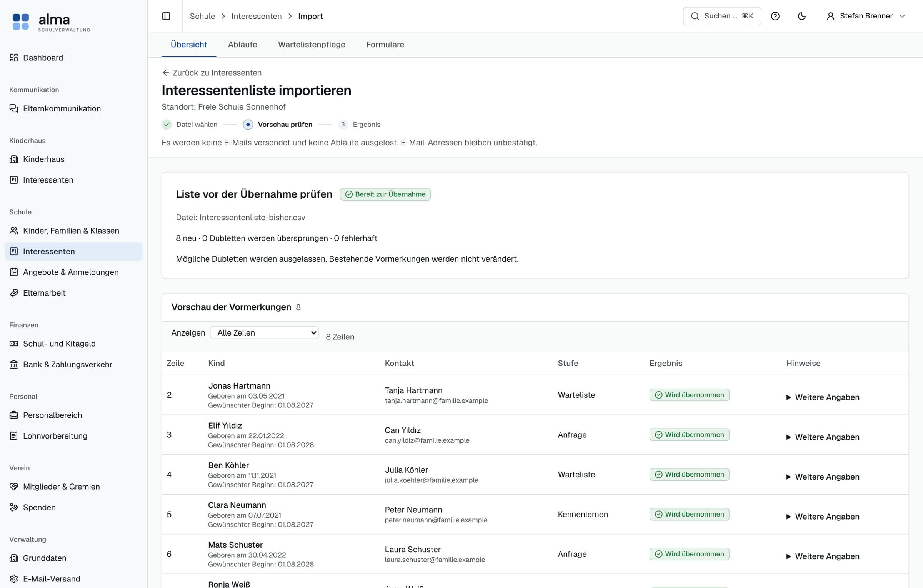The height and width of the screenshot is (588, 923).
Task: Open Schul- und Kitageld
Action: (x=73, y=344)
